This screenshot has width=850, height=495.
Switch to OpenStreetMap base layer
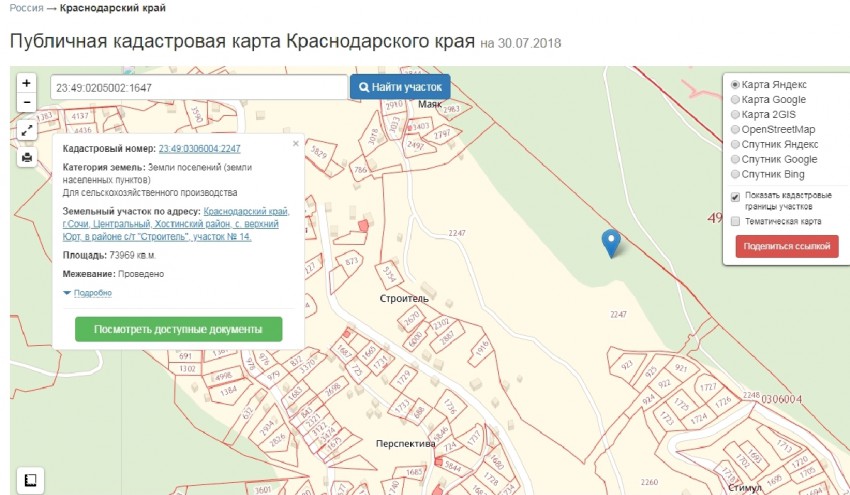coord(736,129)
